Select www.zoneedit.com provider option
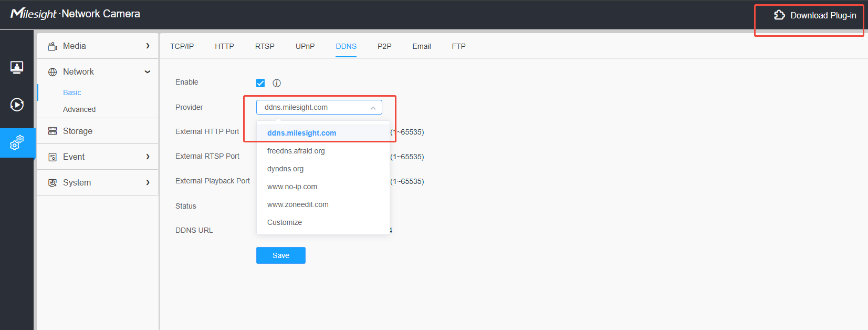868x330 pixels. (323, 204)
